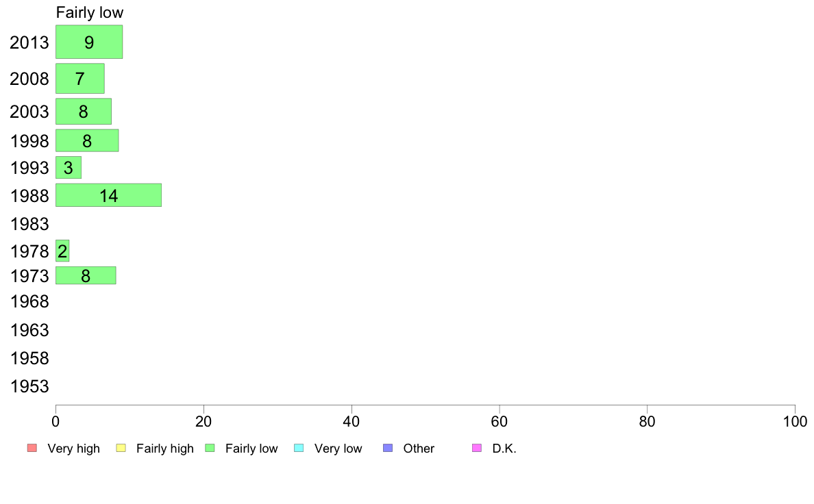The width and height of the screenshot is (814, 504).
Task: Click the Very high red legend swatch
Action: pos(32,448)
